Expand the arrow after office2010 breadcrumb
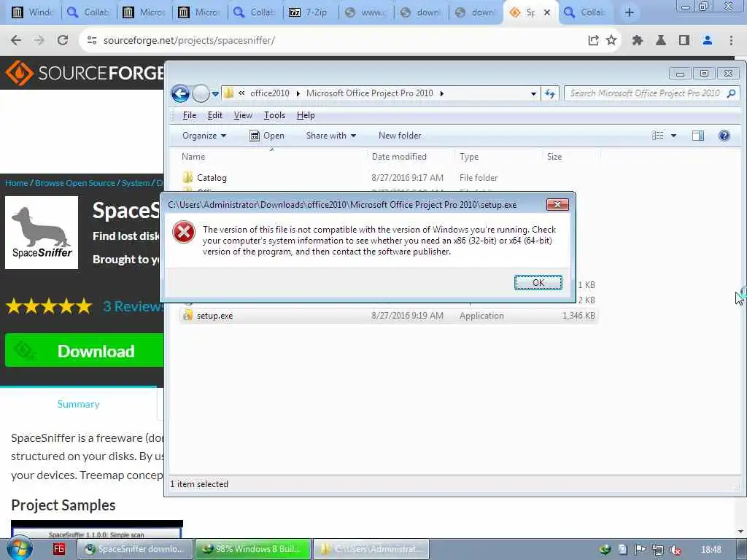Image resolution: width=747 pixels, height=560 pixels. coord(298,94)
